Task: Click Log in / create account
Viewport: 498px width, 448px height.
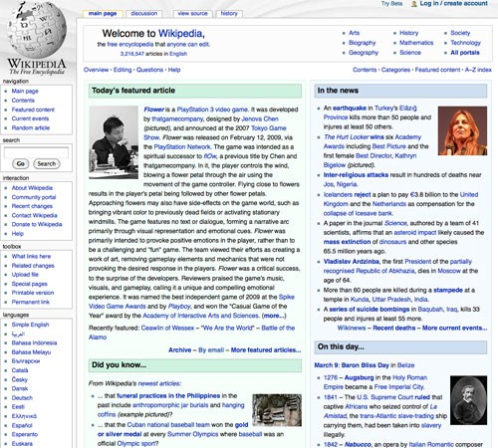Action: pos(453,4)
